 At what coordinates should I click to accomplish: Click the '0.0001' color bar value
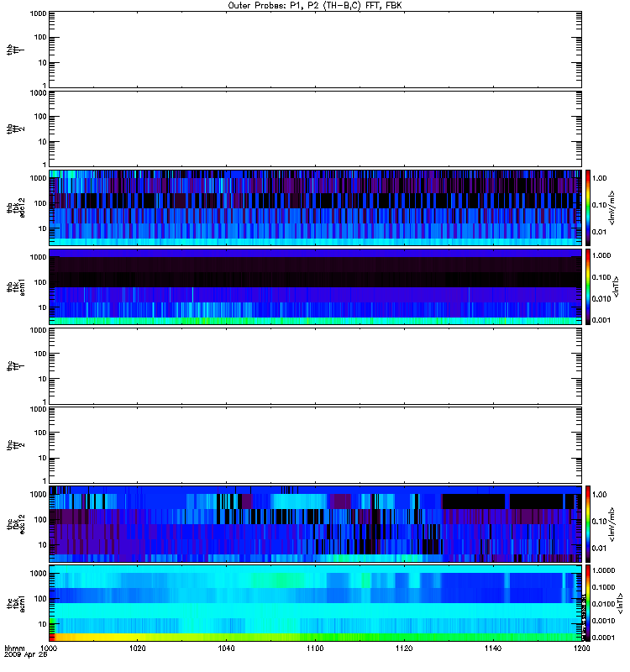click(x=603, y=638)
